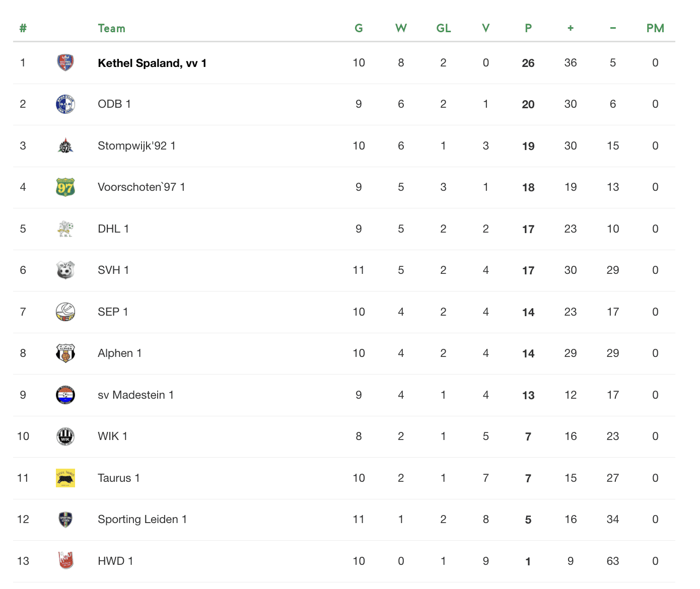Image resolution: width=700 pixels, height=589 pixels.
Task: Click the SVH club crest
Action: [65, 270]
